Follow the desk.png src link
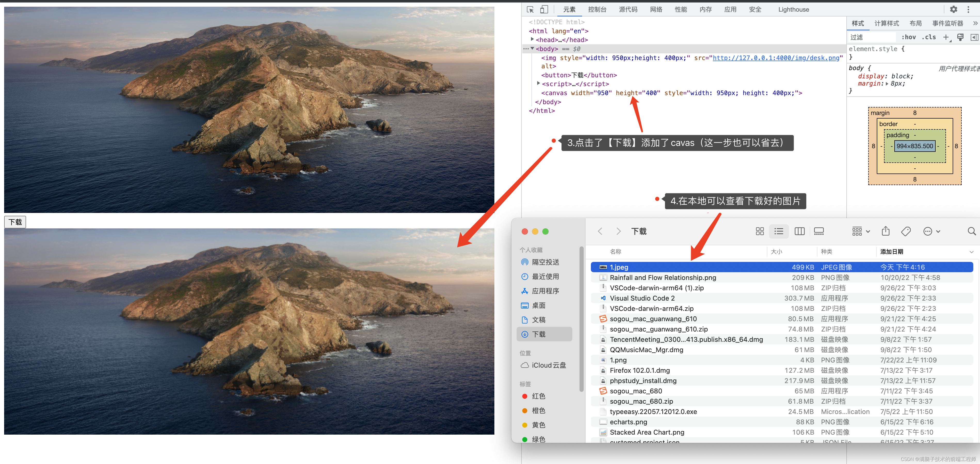The image size is (980, 464). pos(776,58)
